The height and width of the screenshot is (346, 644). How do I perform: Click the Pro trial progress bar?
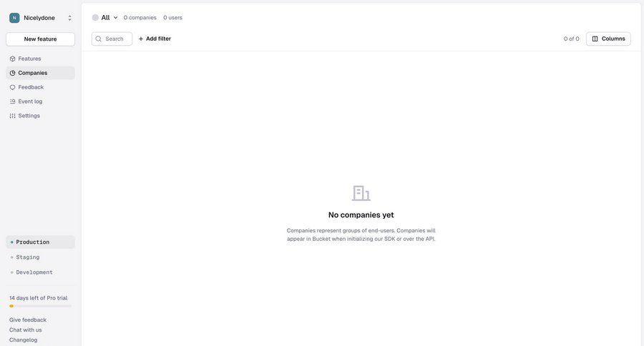(x=40, y=306)
